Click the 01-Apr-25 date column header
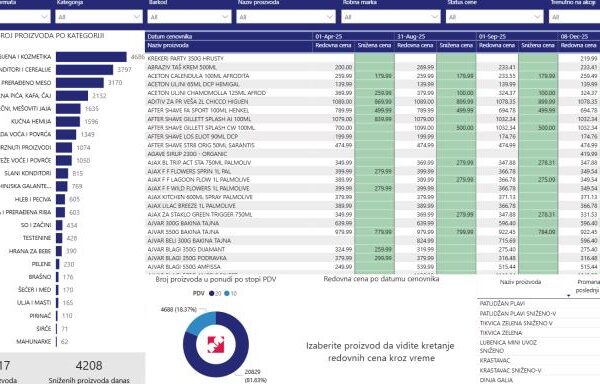 pos(328,36)
